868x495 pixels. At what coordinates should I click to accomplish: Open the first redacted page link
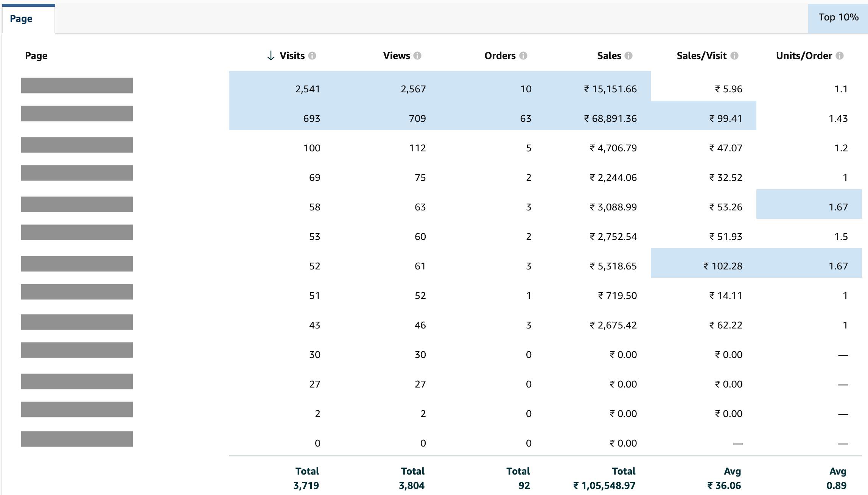(x=77, y=86)
